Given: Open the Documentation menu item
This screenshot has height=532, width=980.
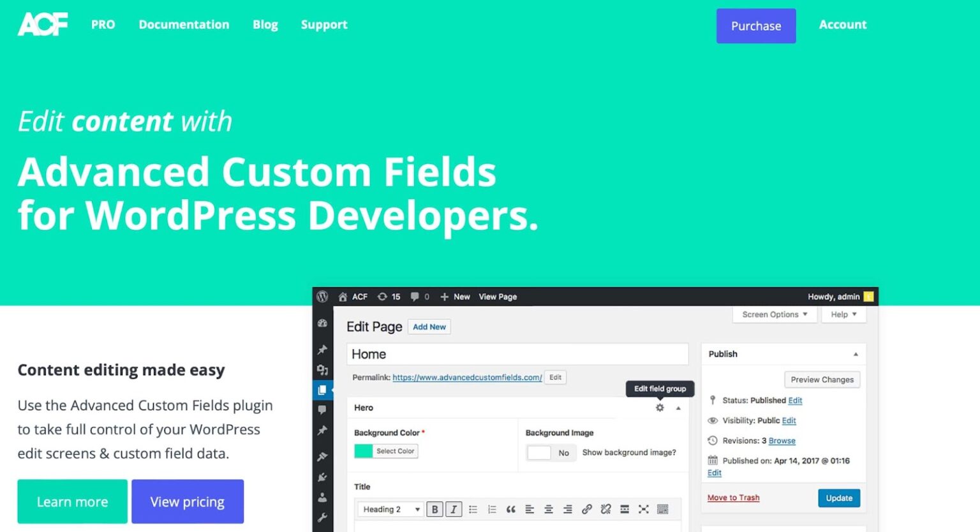Looking at the screenshot, I should (184, 25).
